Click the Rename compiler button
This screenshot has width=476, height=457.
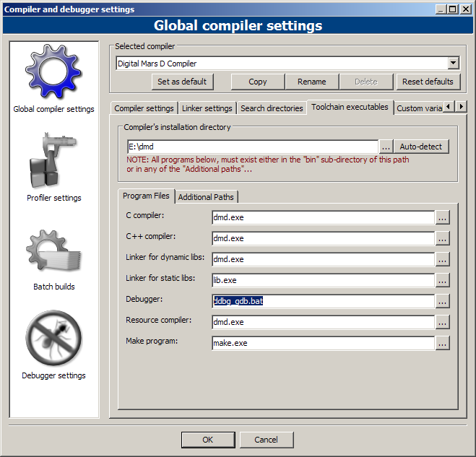coord(312,82)
